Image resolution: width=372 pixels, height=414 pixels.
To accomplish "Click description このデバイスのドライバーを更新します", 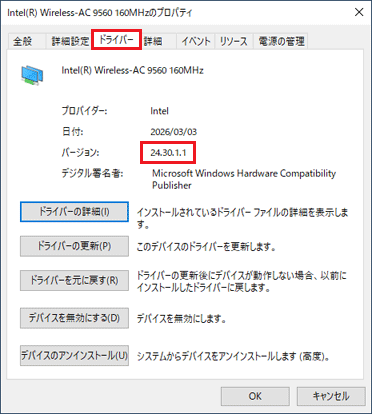I will 206,247.
